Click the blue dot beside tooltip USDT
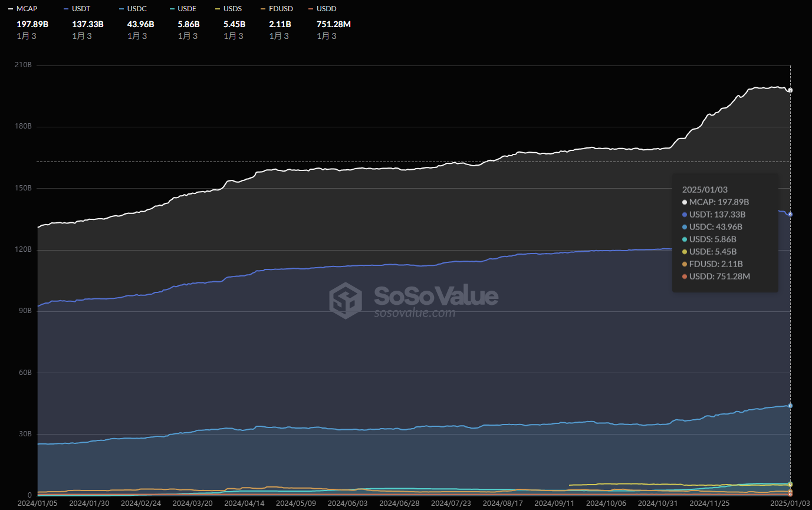 tap(685, 215)
